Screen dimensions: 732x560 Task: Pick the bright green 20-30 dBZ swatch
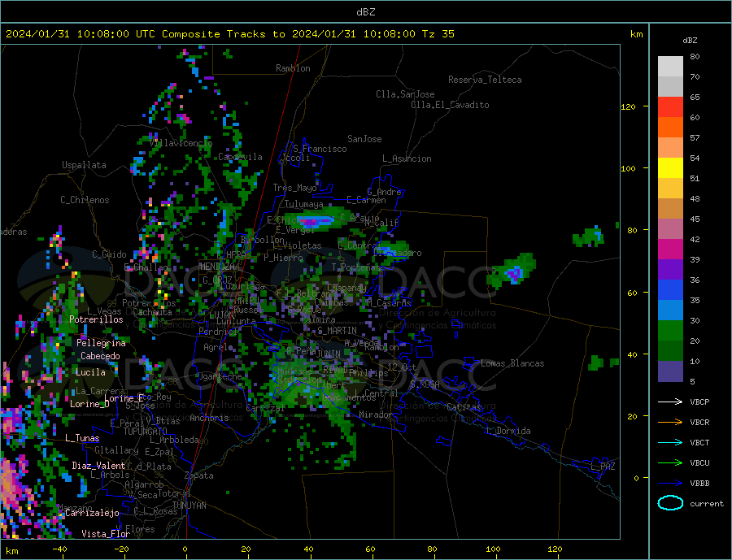tap(670, 331)
